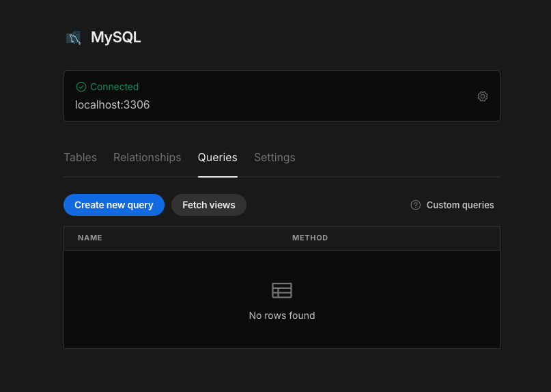Screen dimensions: 551x392
Task: Click Create new query button
Action: 114,205
